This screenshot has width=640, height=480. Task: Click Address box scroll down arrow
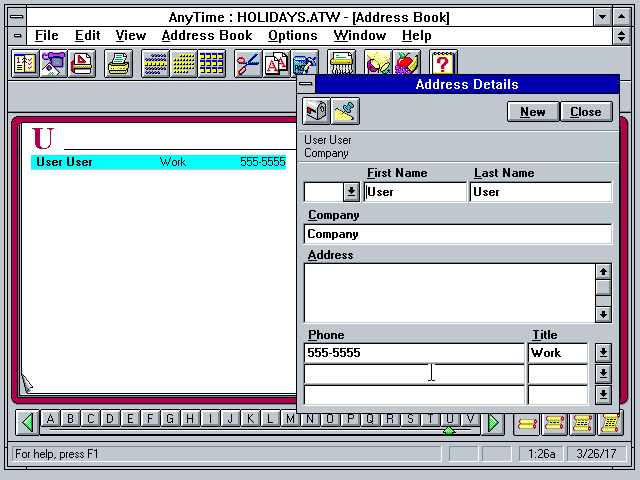coord(603,314)
